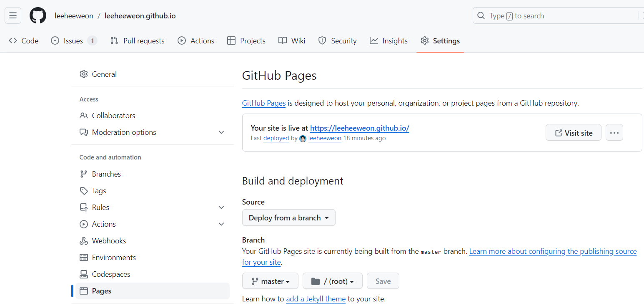Click the magnifier icon in search box
Screen dimensions: 644x306
click(x=481, y=16)
